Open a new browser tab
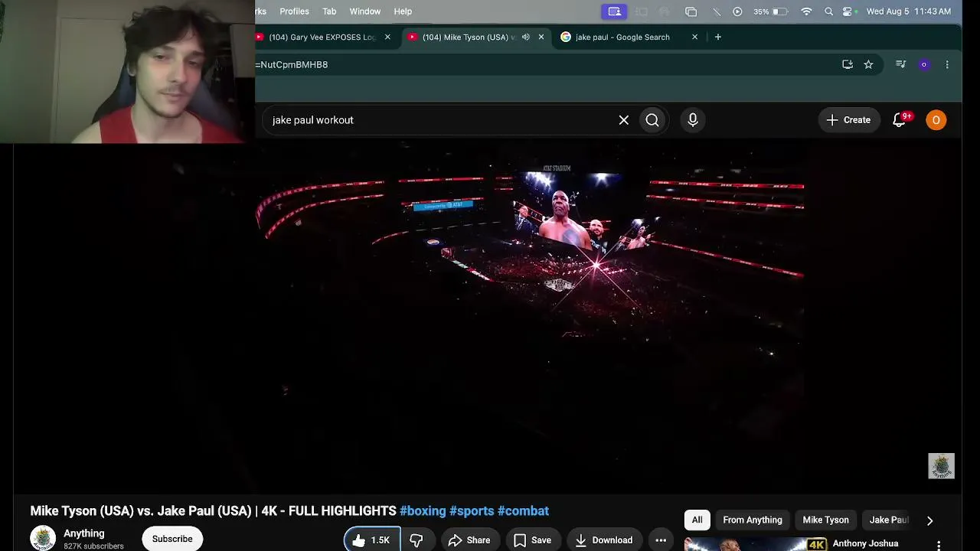The height and width of the screenshot is (551, 980). [x=717, y=37]
